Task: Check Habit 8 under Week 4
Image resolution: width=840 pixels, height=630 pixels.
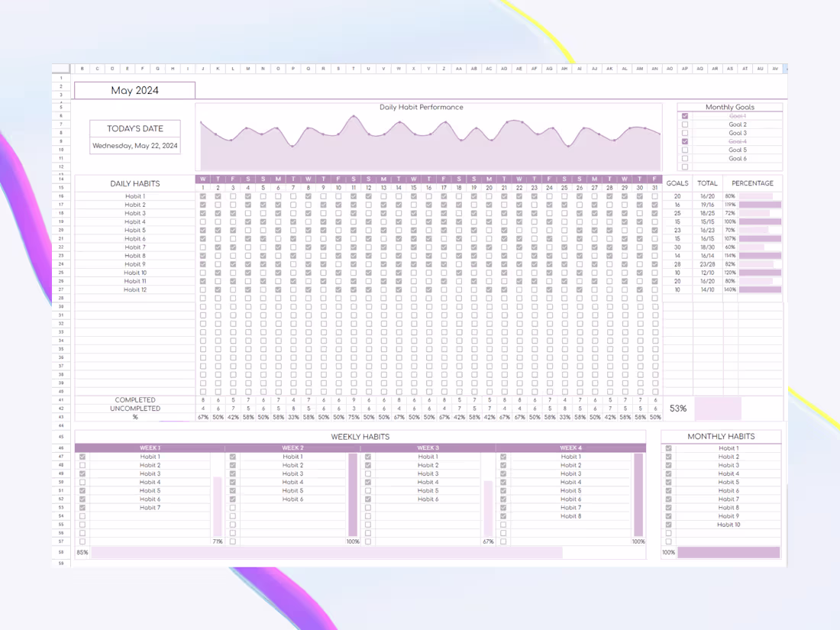Action: point(503,516)
